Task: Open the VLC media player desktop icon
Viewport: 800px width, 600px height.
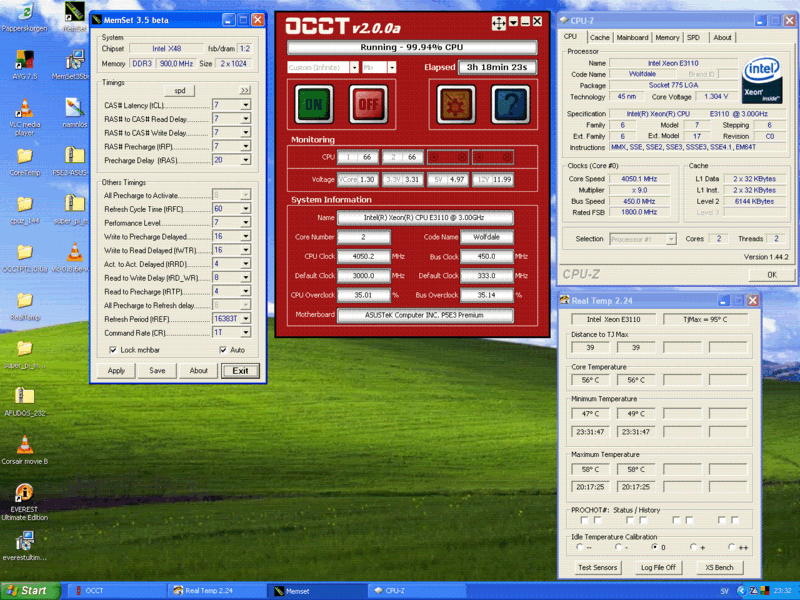Action: point(24,107)
